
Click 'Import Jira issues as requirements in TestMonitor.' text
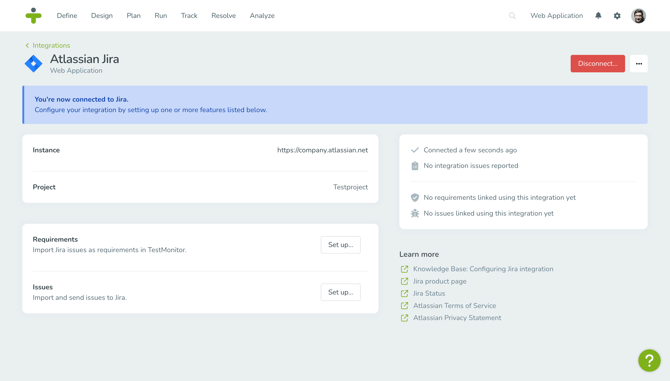pos(109,250)
